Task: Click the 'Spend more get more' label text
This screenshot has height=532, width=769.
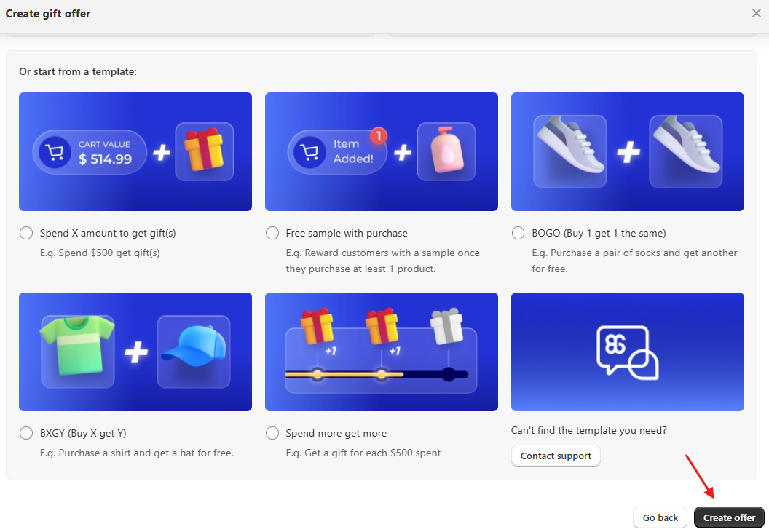Action: (336, 433)
